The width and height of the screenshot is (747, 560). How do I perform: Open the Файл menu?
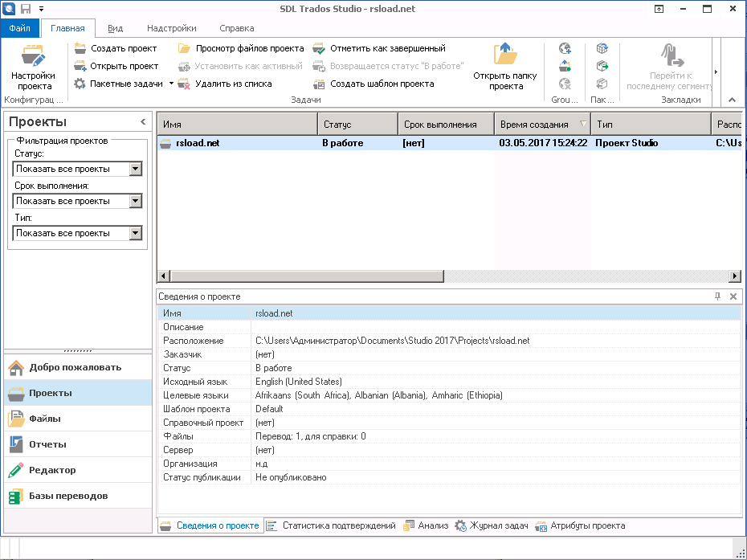pyautogui.click(x=20, y=28)
